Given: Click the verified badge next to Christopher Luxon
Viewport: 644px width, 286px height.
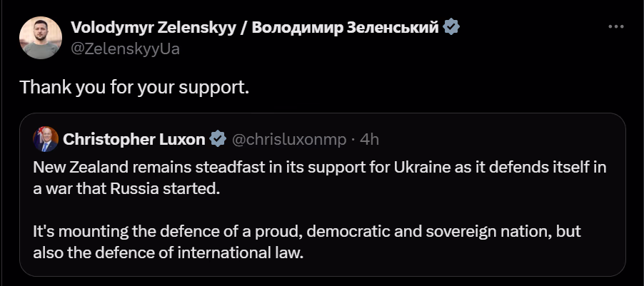Looking at the screenshot, I should (x=218, y=139).
